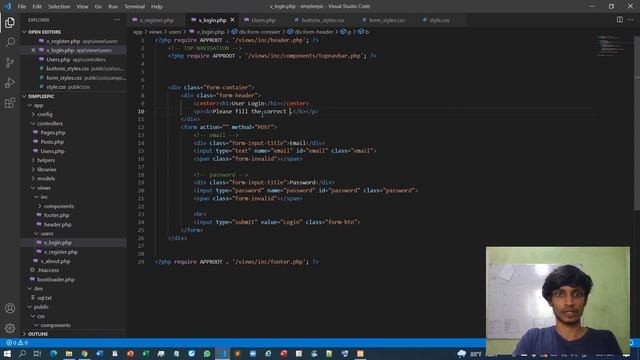This screenshot has width=640, height=360.
Task: Open Source Control view in activity bar
Action: (10, 62)
